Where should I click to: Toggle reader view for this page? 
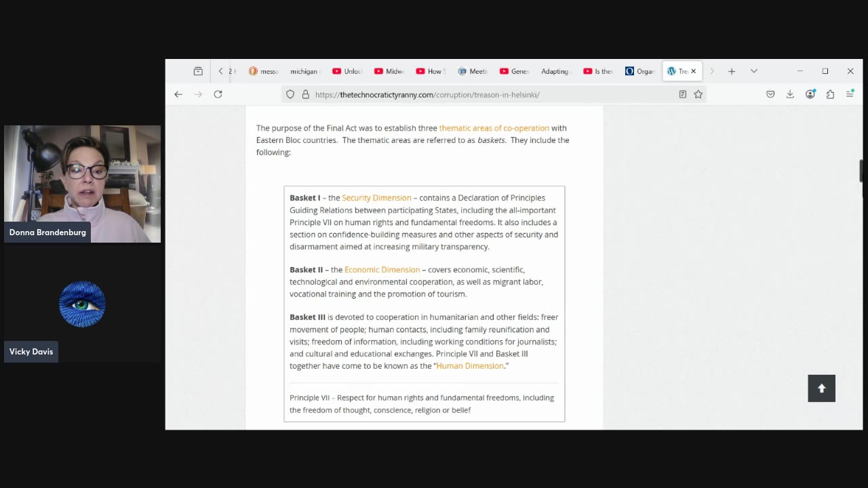point(683,95)
